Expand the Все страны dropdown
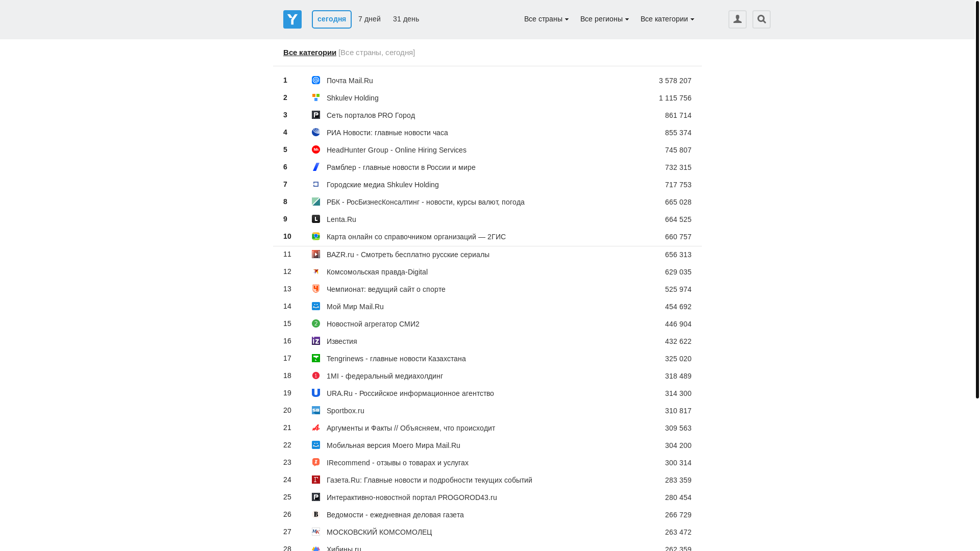 pos(546,19)
